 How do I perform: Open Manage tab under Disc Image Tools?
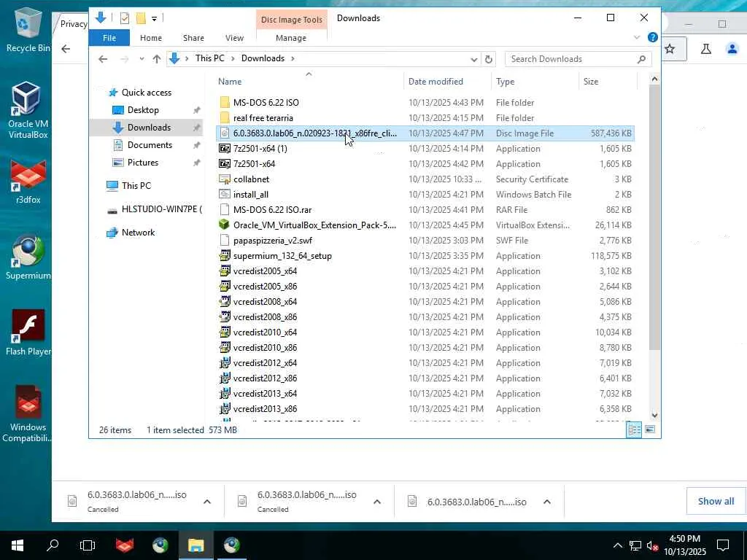pyautogui.click(x=291, y=38)
